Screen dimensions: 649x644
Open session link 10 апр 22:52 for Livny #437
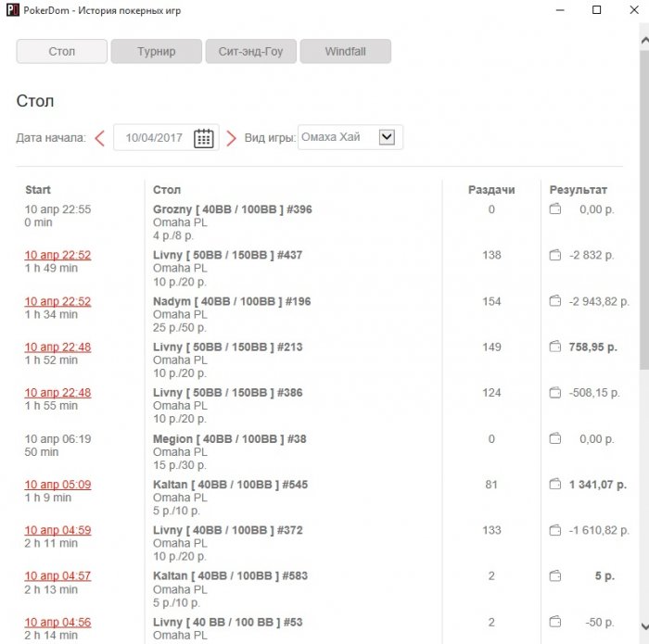57,255
